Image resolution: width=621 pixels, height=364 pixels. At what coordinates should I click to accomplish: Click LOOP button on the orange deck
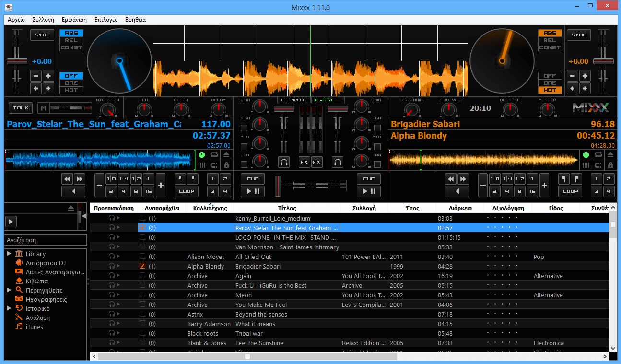[570, 191]
